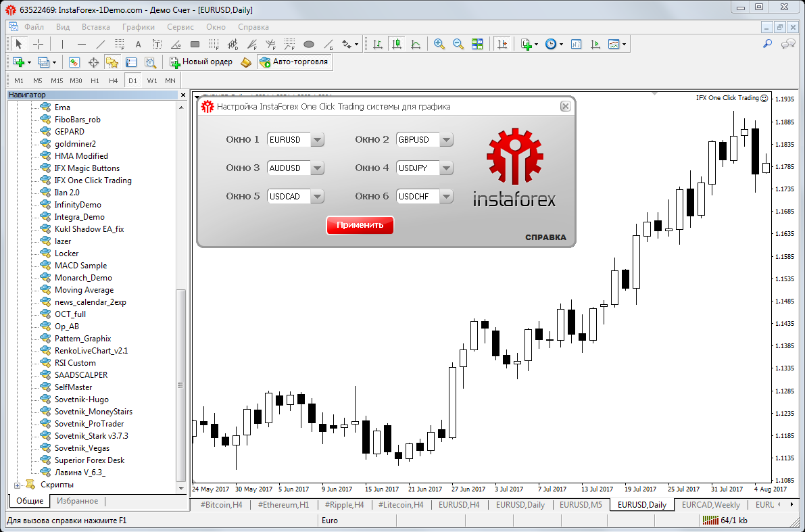Switch timeframe to M30
Viewport: 805px width, 532px height.
point(76,80)
